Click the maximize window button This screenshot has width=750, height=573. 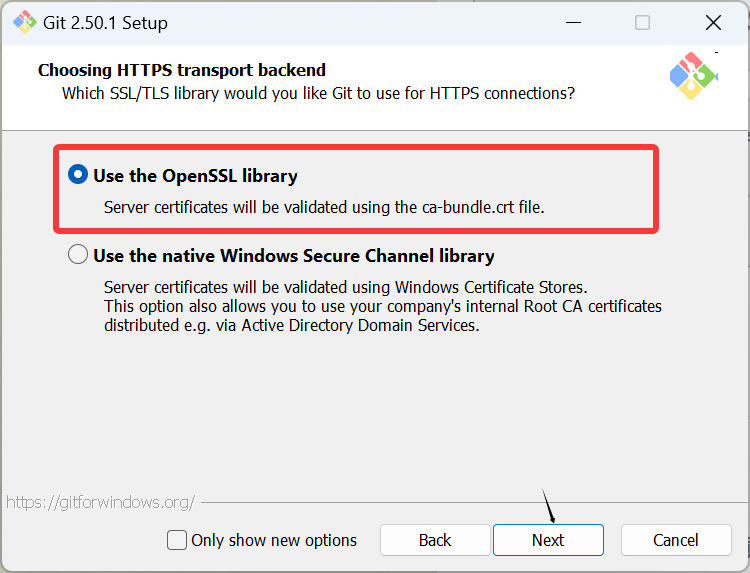point(642,22)
